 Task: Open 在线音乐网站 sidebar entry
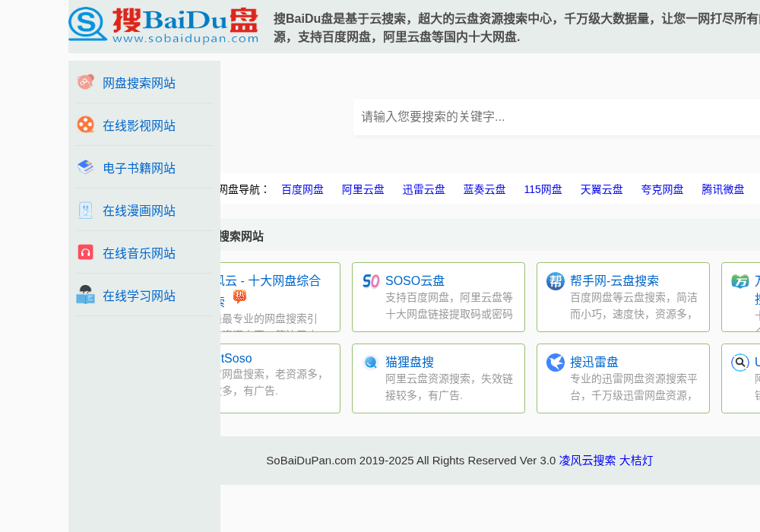(138, 253)
